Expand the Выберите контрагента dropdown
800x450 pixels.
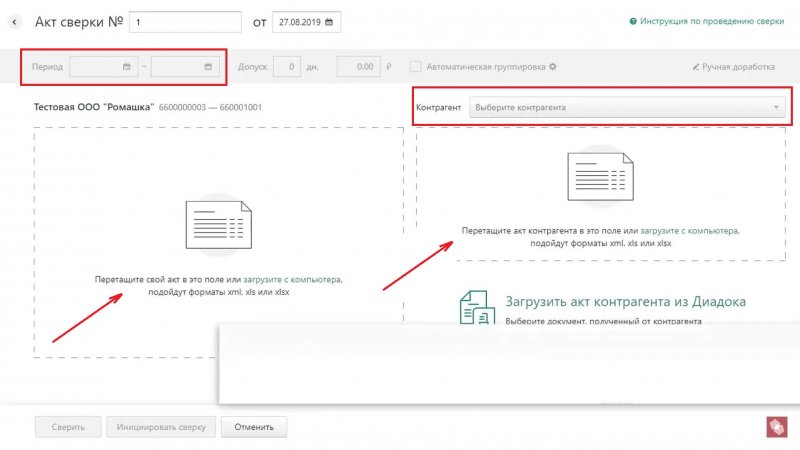[627, 106]
